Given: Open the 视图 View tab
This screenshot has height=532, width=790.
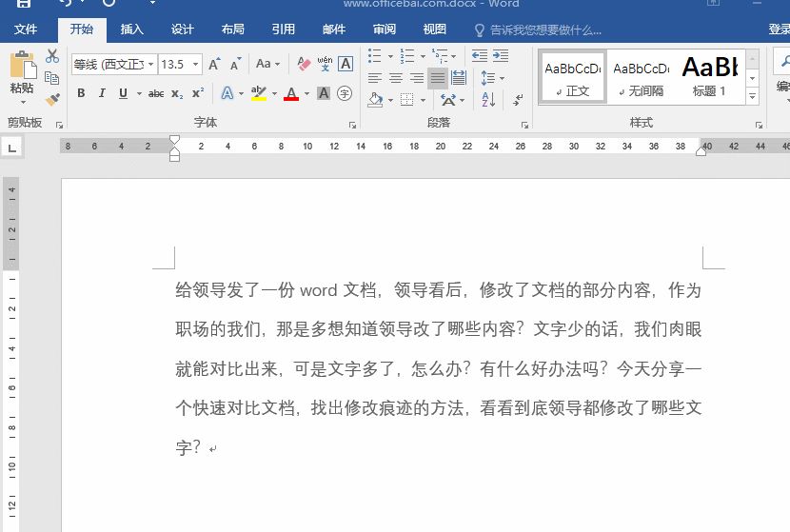Looking at the screenshot, I should tap(435, 30).
